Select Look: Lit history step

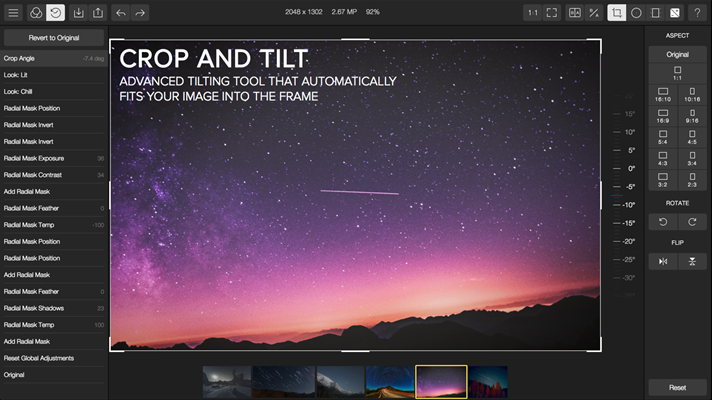(x=54, y=75)
